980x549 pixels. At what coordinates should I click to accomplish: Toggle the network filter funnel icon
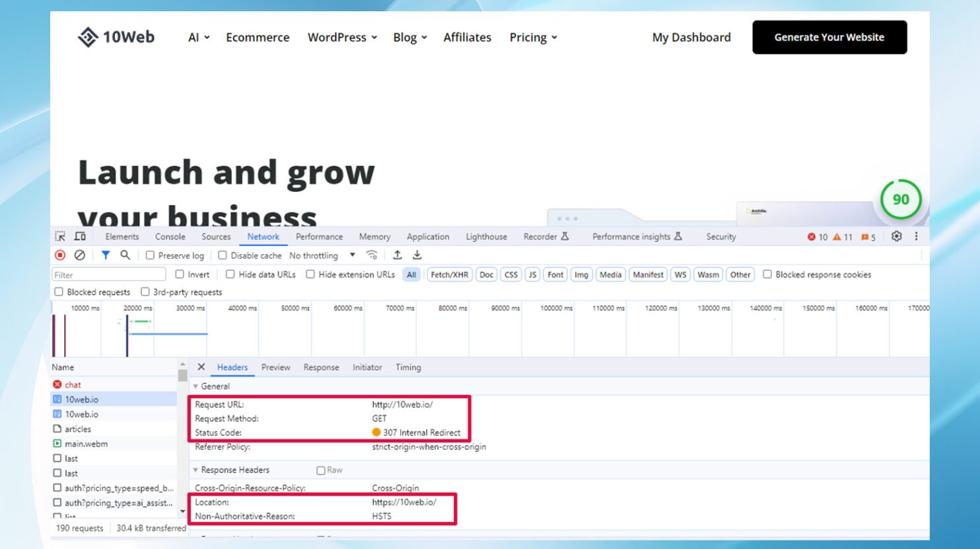click(105, 255)
